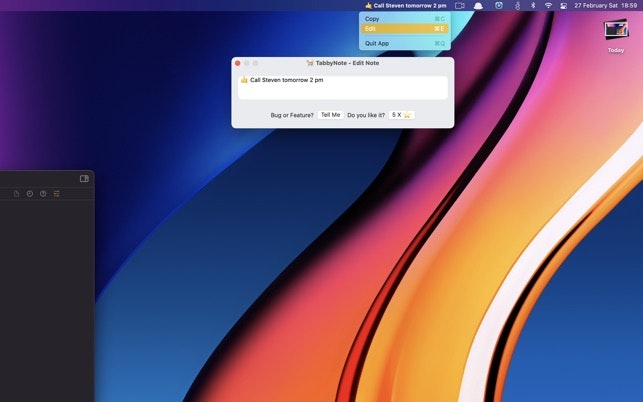Image resolution: width=643 pixels, height=402 pixels.
Task: Close the TabbyNote Edit Note window
Action: pyautogui.click(x=237, y=63)
